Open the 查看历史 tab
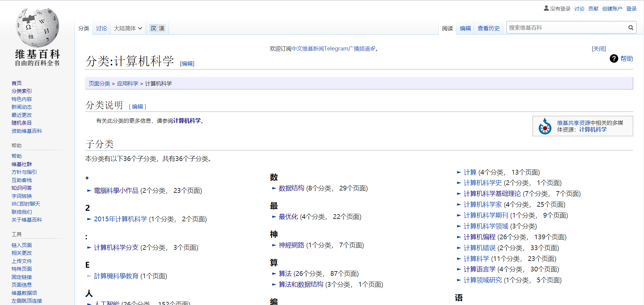Screen dimensions: 644x305 click(489, 28)
